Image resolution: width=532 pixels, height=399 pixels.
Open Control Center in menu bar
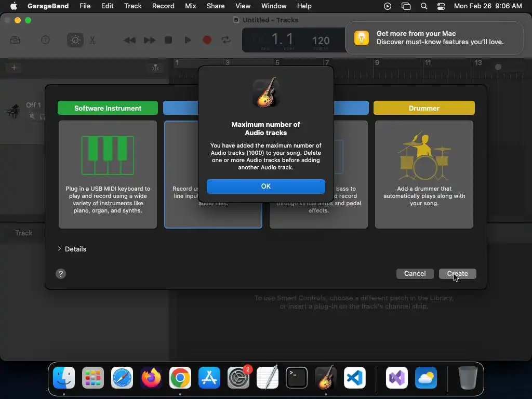(x=441, y=6)
